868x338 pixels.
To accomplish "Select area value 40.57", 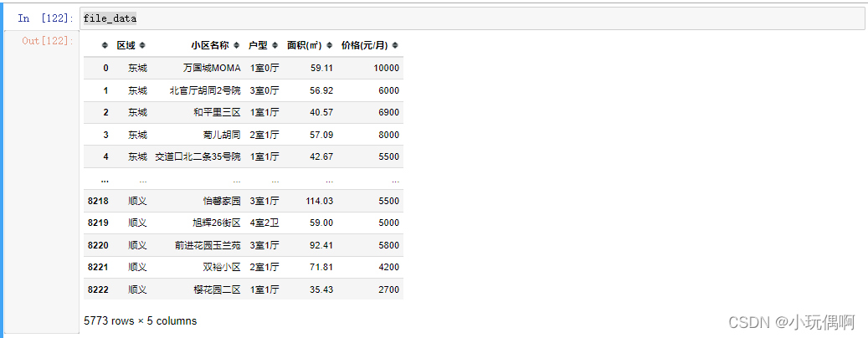I will click(321, 112).
